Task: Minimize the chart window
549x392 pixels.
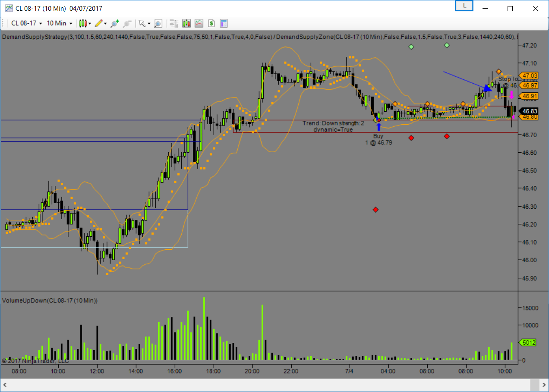Action: 485,9
